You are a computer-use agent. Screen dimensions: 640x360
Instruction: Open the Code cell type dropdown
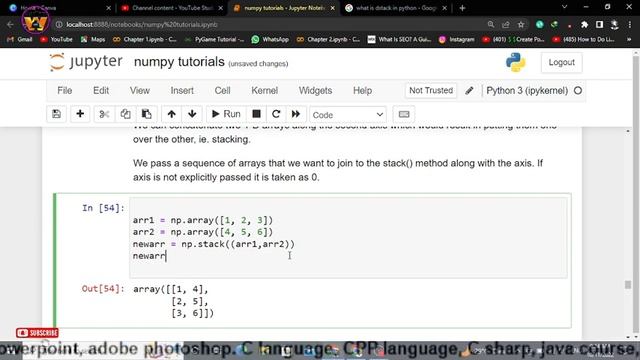[x=348, y=115]
